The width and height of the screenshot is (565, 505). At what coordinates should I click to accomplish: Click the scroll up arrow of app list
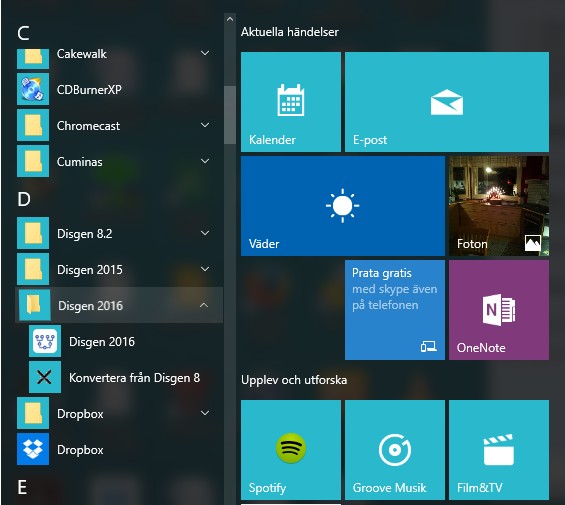pyautogui.click(x=230, y=19)
